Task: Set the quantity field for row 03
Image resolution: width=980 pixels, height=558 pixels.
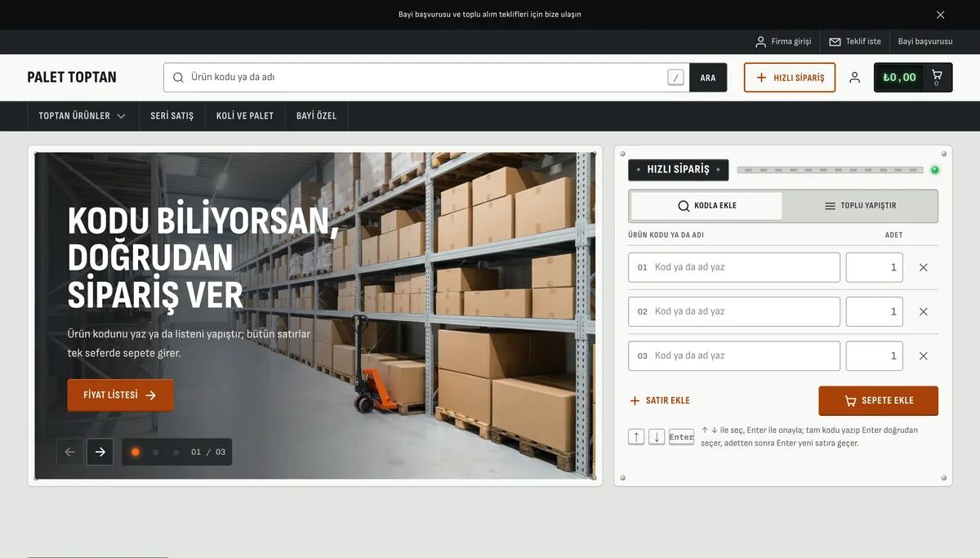Action: pos(875,355)
